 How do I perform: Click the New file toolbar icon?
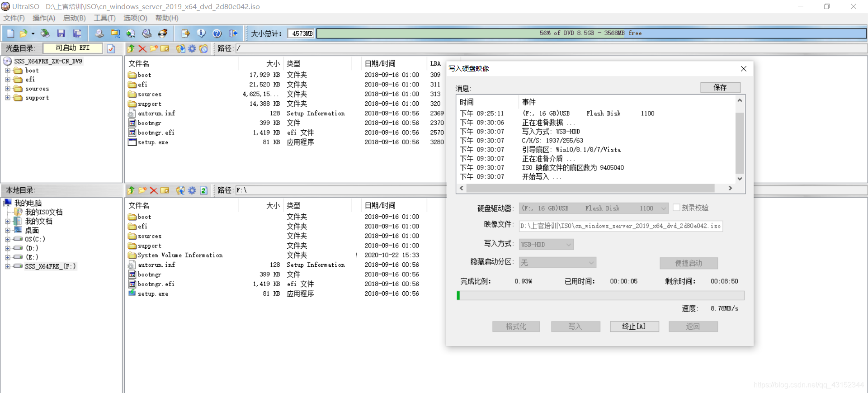10,33
